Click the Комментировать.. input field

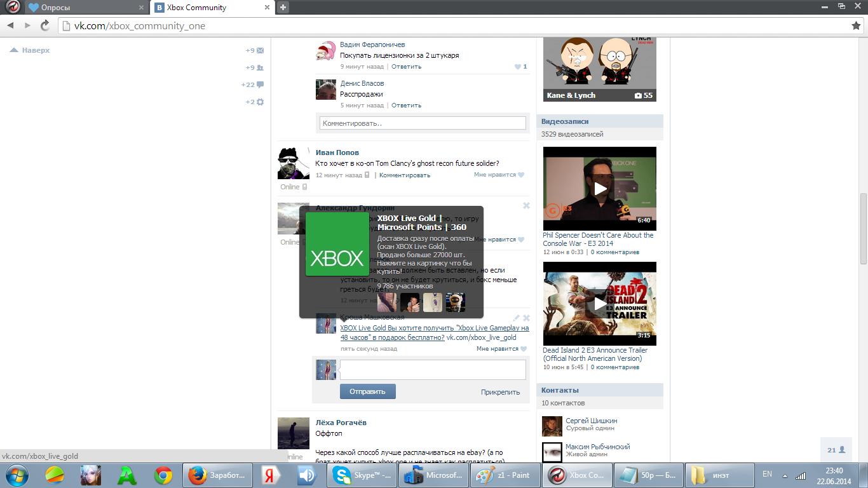coord(423,123)
